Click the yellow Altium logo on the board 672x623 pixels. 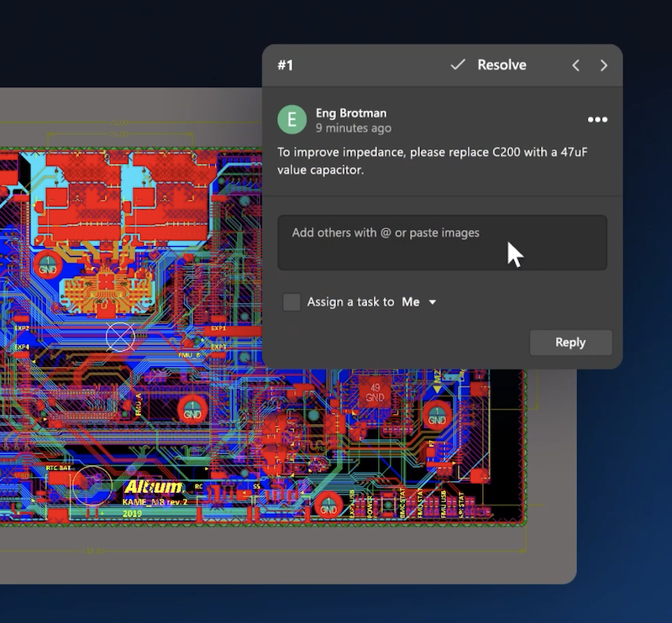point(153,487)
